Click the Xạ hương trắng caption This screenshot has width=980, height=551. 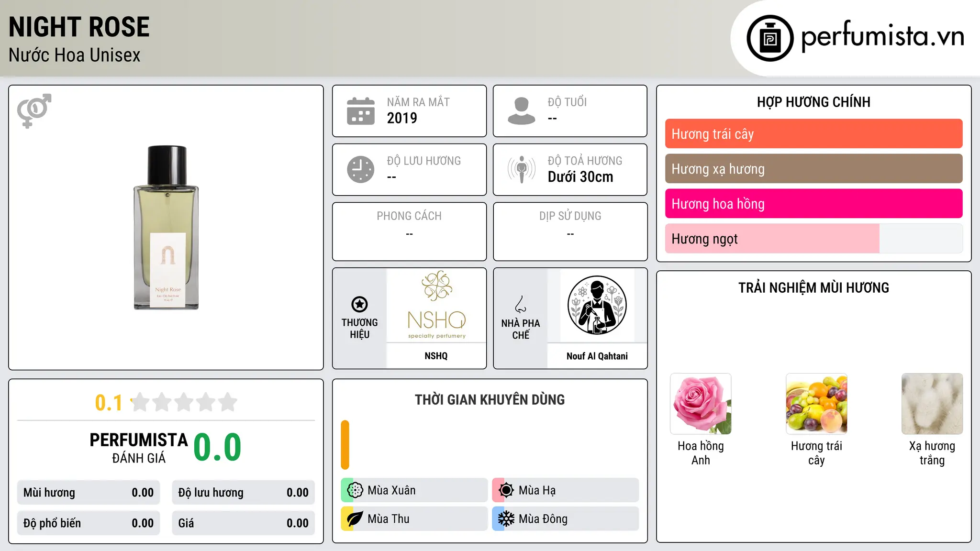tap(932, 453)
